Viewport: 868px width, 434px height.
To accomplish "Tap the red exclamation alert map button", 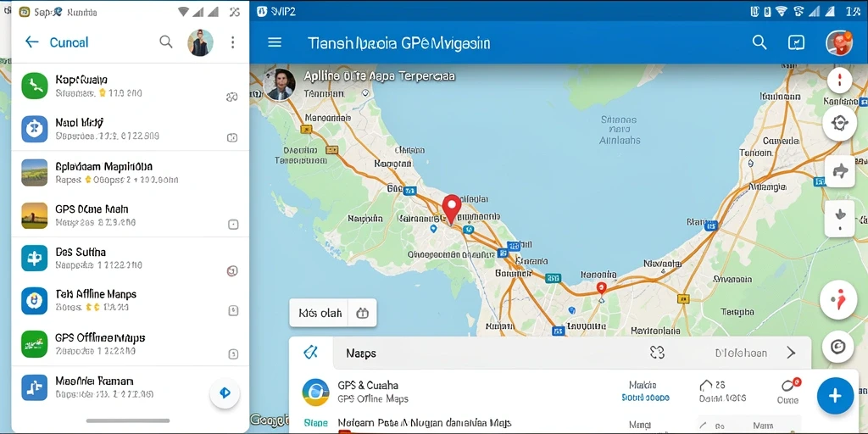I will click(840, 81).
